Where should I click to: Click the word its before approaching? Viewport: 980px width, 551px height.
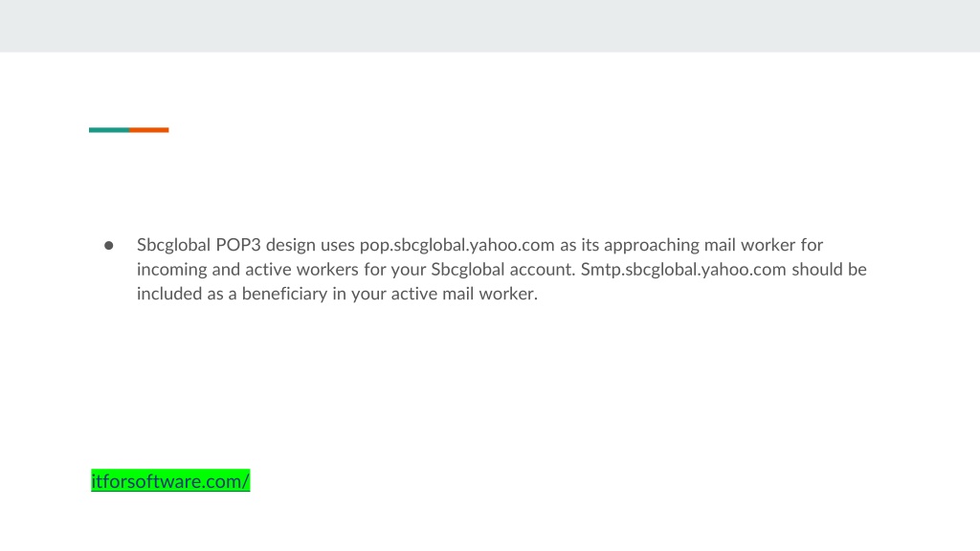coord(590,245)
